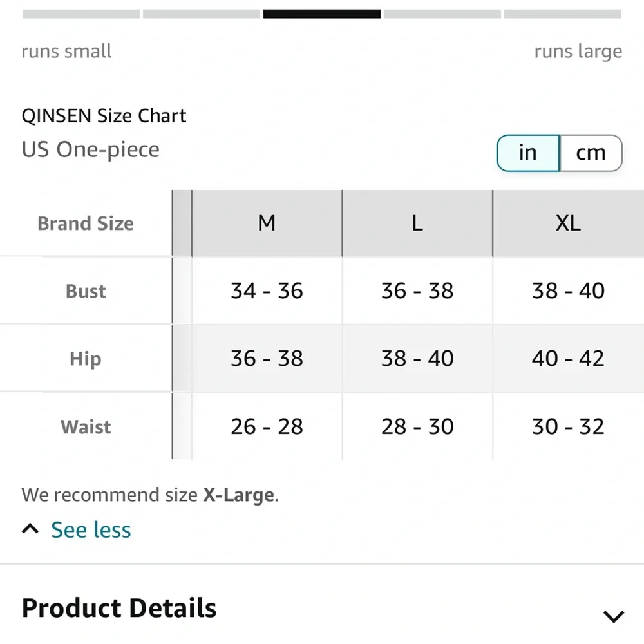Select the 'in' inches unit button
Viewport: 644px width, 644px height.
point(528,153)
